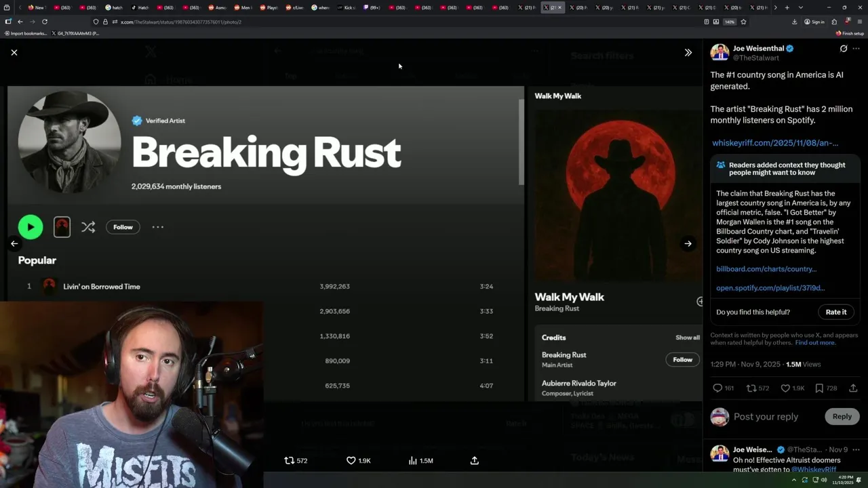Click the sidebar share icon beside the bookmark count
This screenshot has width=868, height=488.
[853, 388]
